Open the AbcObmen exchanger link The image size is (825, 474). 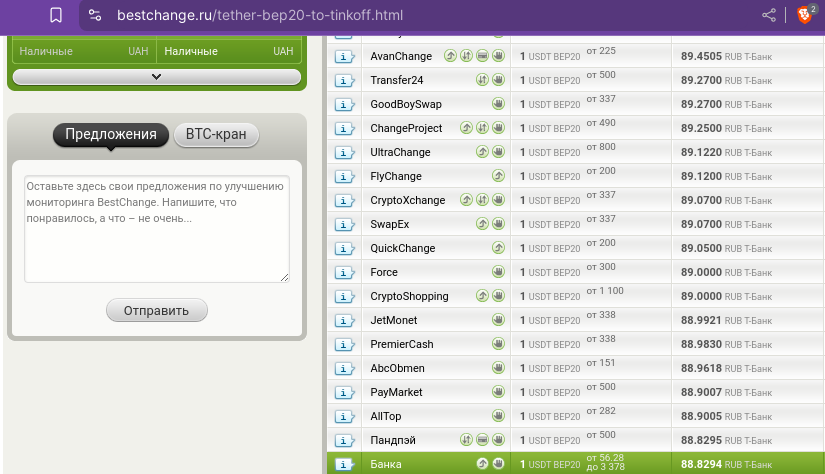[397, 368]
